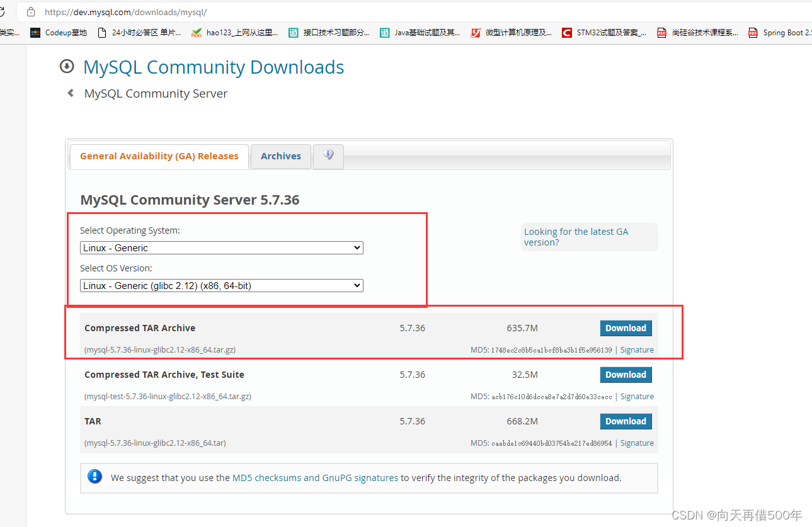
Task: Open Signature link for Compressed TAR Archive
Action: point(637,350)
